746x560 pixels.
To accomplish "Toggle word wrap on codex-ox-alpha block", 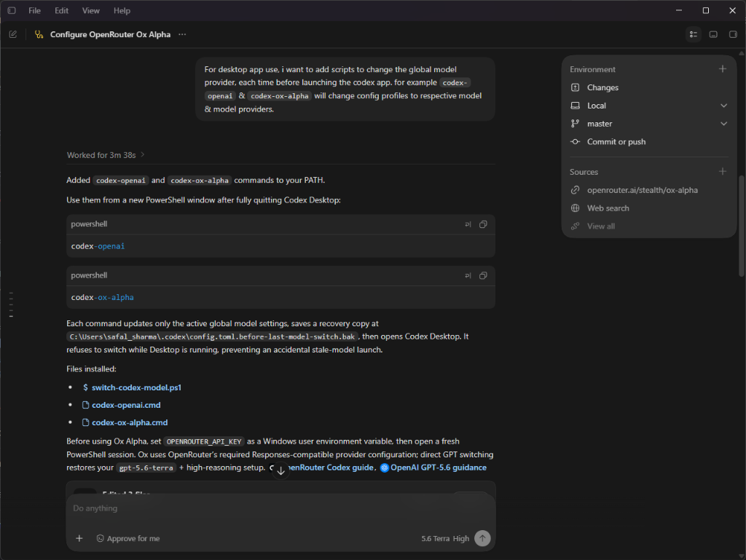I will tap(468, 276).
